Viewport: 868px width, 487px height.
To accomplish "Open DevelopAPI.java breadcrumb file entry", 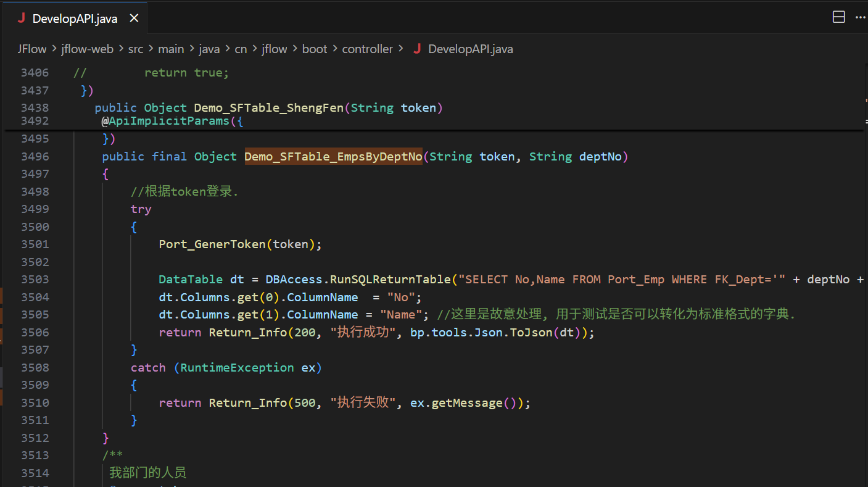I will point(470,49).
